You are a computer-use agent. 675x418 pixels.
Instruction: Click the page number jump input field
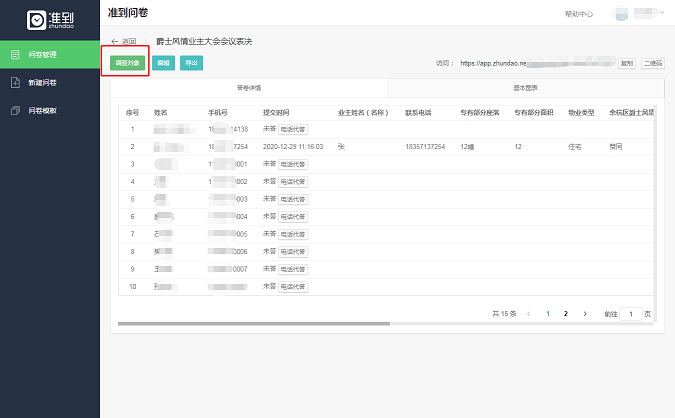click(x=630, y=314)
